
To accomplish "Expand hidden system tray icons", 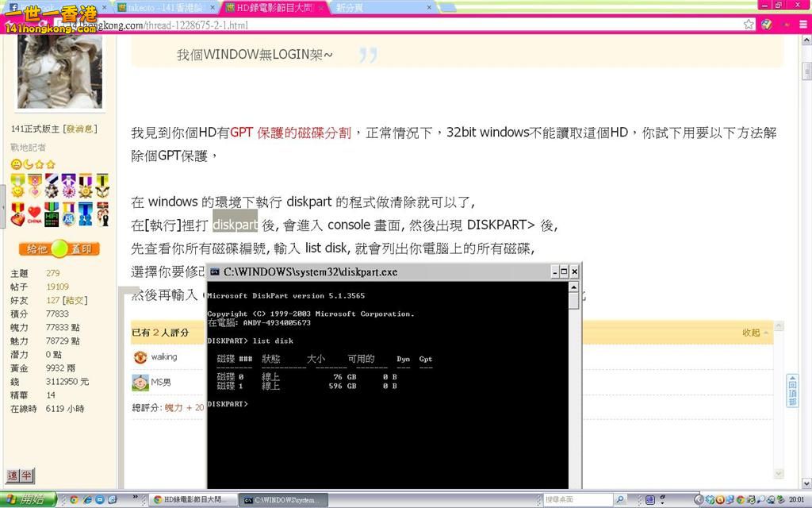I will coord(699,499).
